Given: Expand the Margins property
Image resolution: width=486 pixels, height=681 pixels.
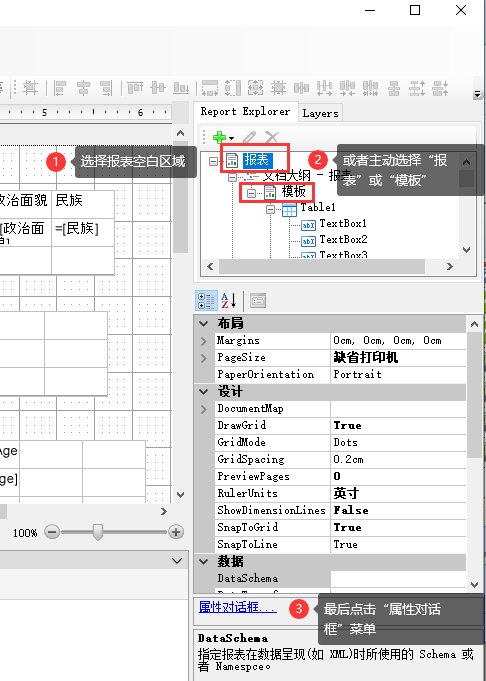Looking at the screenshot, I should point(204,341).
